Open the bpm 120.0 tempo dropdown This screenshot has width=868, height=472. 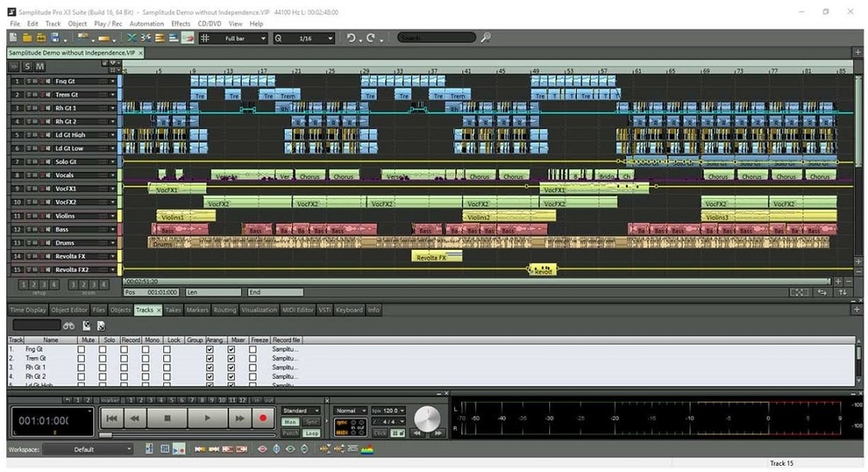click(x=389, y=411)
